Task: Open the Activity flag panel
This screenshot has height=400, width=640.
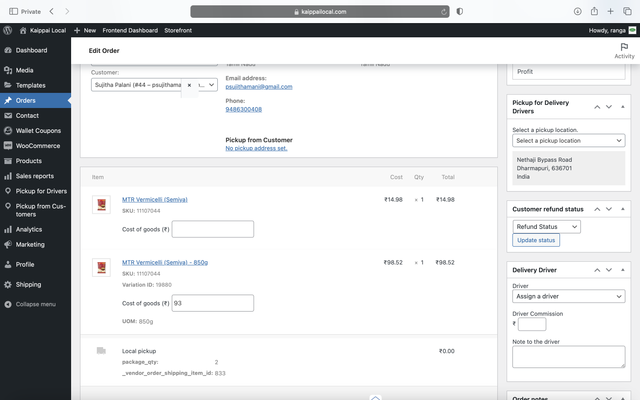Action: click(624, 51)
